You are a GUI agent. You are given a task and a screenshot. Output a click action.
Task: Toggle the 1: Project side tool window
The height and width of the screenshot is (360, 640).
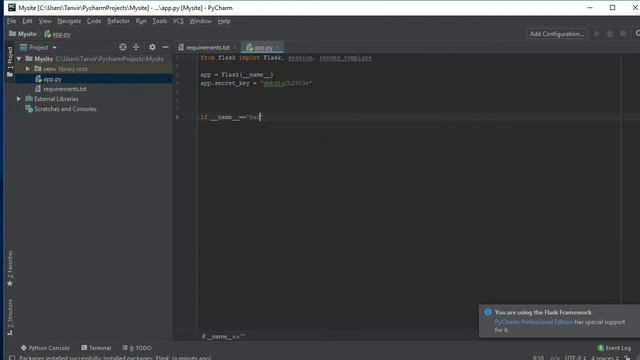(x=10, y=61)
